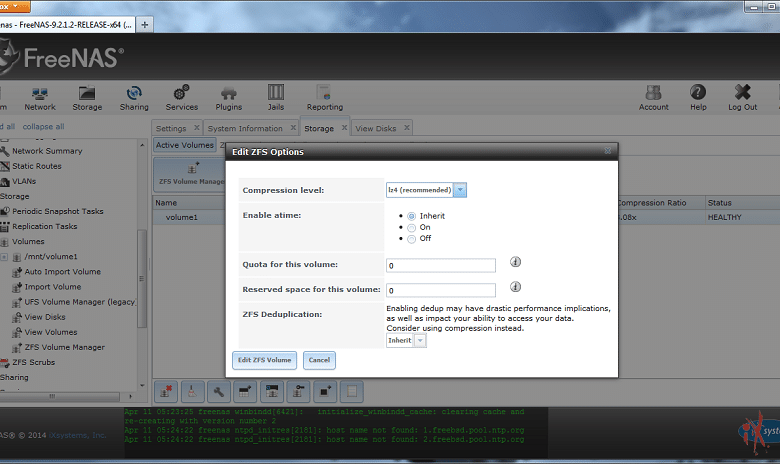Click the wrench edit options icon
The width and height of the screenshot is (780, 464).
coord(218,391)
